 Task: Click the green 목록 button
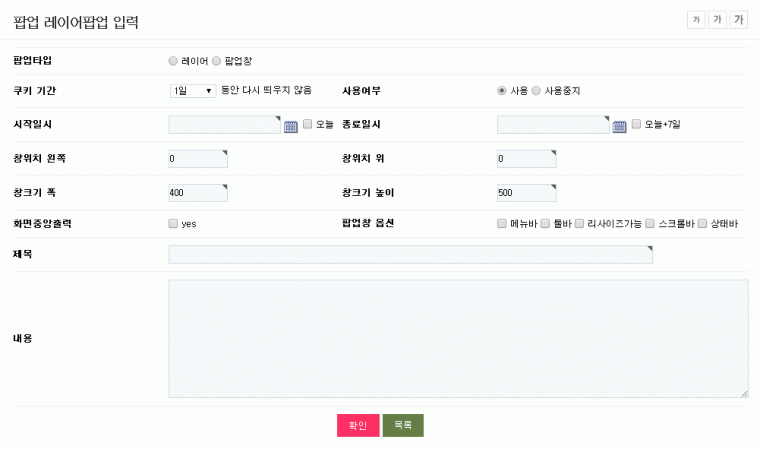(x=403, y=426)
